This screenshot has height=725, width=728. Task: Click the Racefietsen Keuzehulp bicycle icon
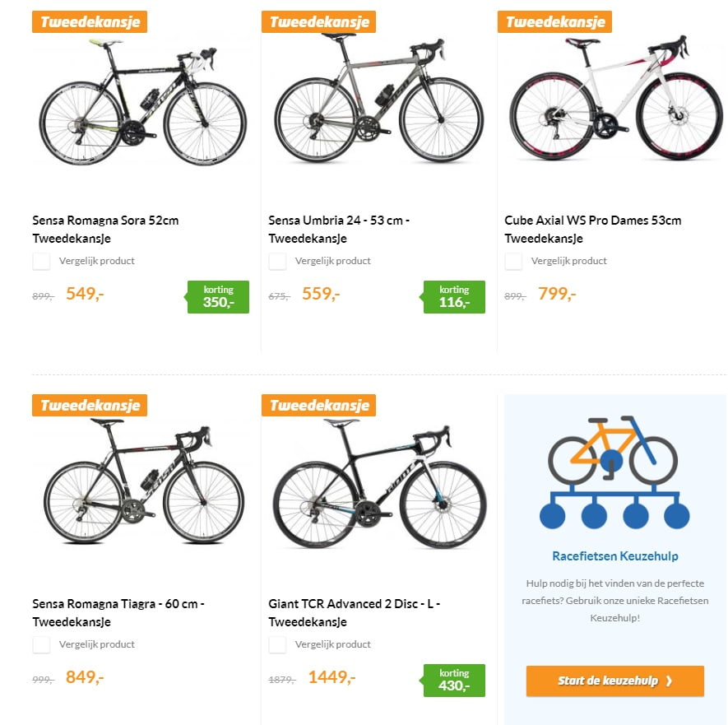(x=614, y=472)
